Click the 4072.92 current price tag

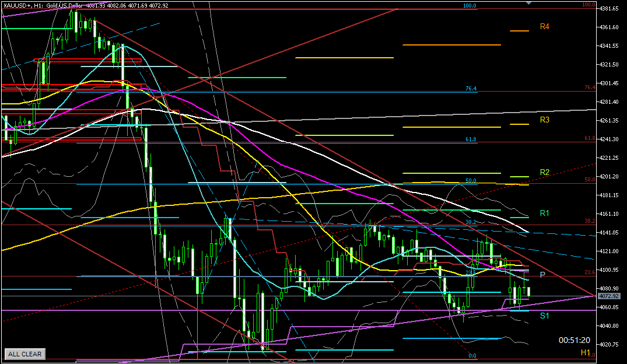pyautogui.click(x=610, y=296)
